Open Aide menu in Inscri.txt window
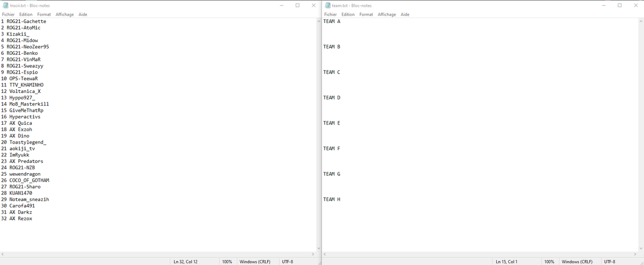The height and width of the screenshot is (265, 644). pyautogui.click(x=83, y=15)
